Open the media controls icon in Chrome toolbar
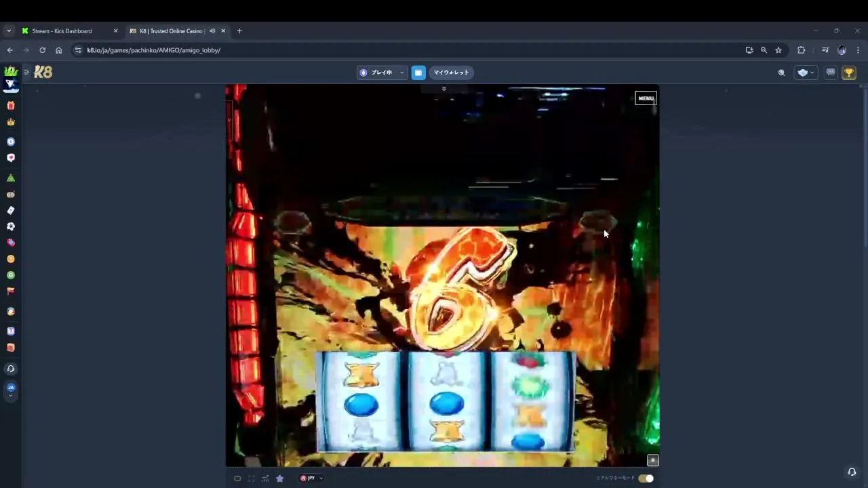The image size is (868, 488). (825, 50)
